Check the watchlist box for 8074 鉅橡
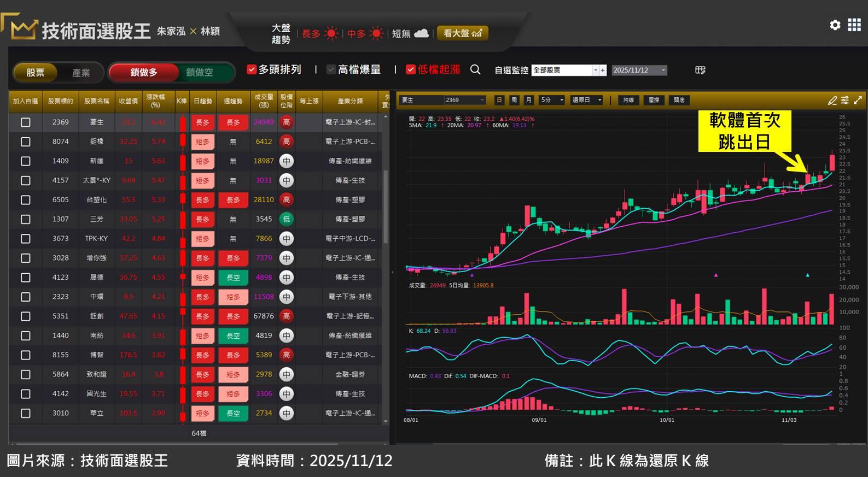The image size is (868, 477). coord(26,142)
